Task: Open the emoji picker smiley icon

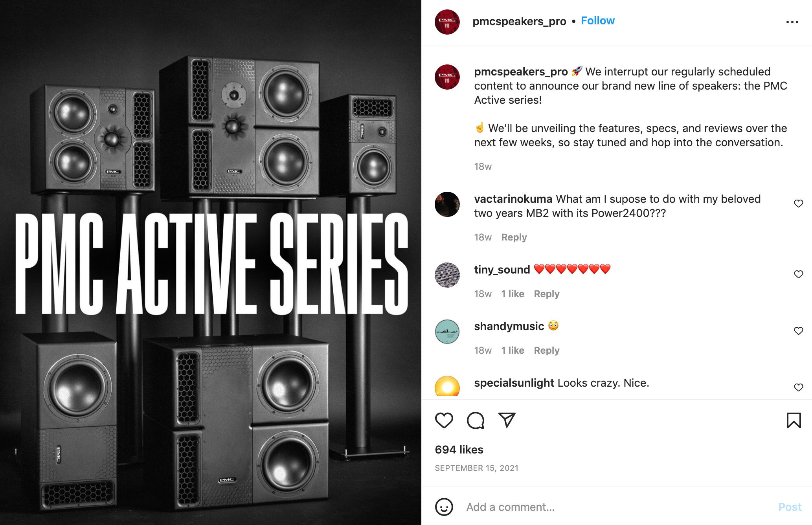Action: 444,507
